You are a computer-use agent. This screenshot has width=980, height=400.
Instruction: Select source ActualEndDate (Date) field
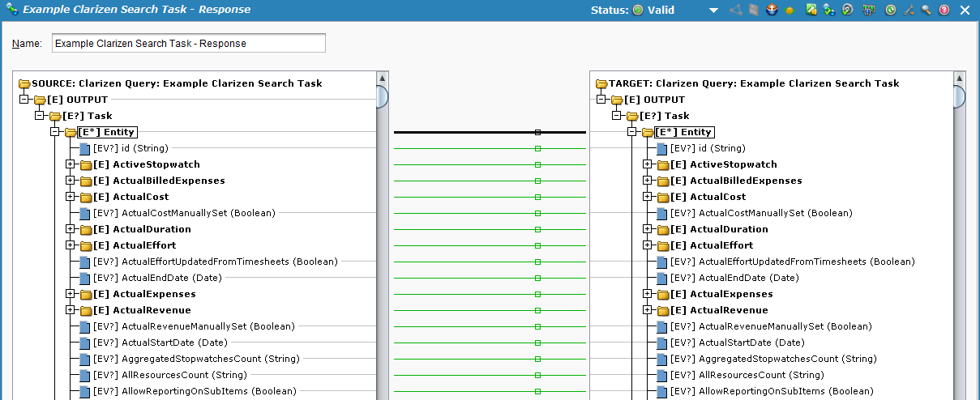171,278
